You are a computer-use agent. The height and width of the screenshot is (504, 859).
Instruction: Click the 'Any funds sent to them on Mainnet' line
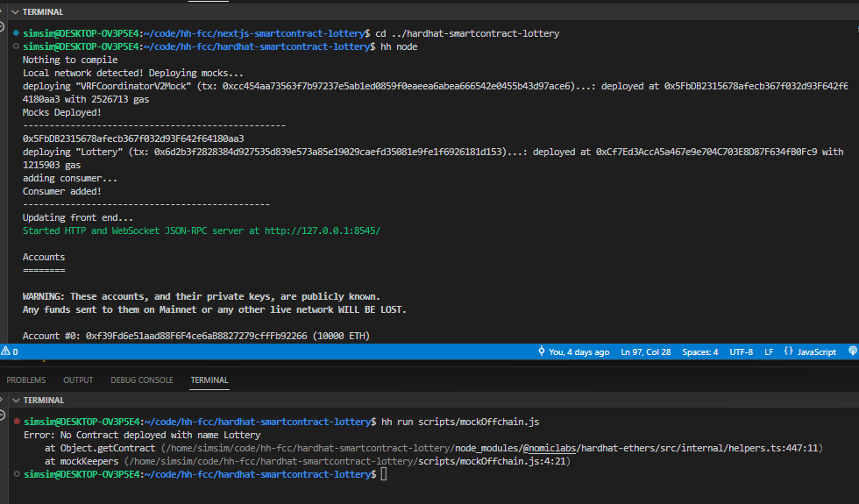coord(214,309)
